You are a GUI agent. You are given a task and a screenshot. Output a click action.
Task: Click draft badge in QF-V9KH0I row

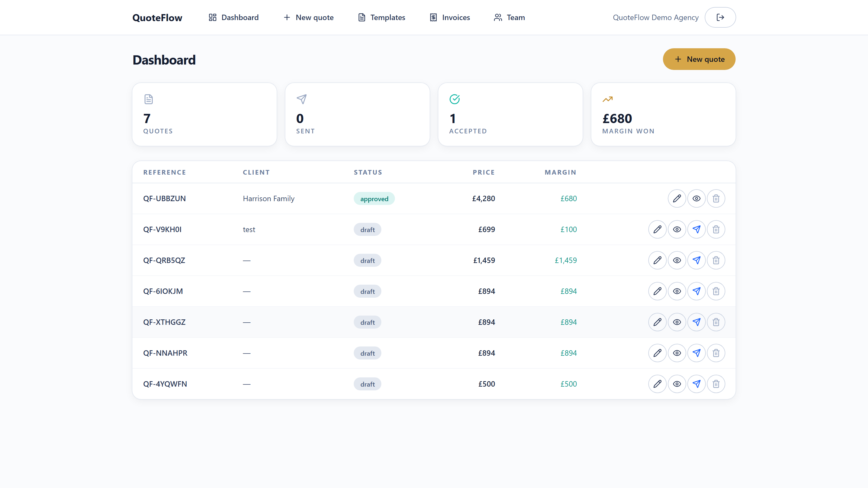[367, 230]
